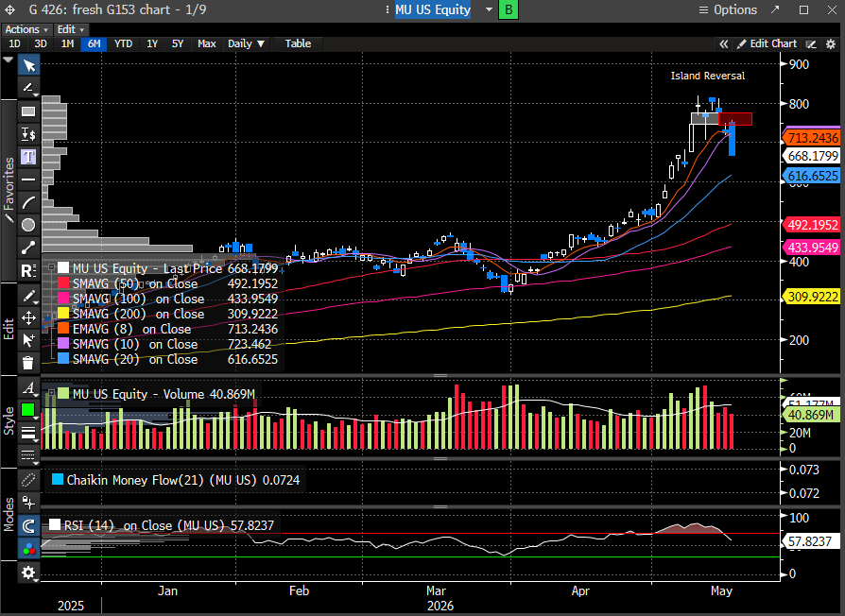Select the trend line segment tool
Image resolution: width=845 pixels, height=616 pixels.
(x=28, y=248)
